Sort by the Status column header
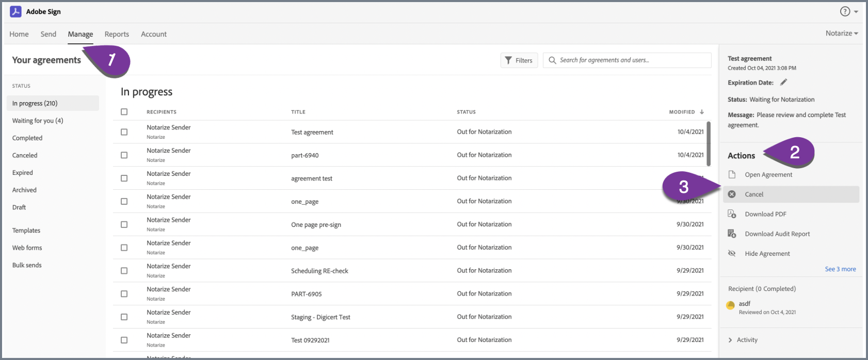This screenshot has height=360, width=868. coord(466,112)
